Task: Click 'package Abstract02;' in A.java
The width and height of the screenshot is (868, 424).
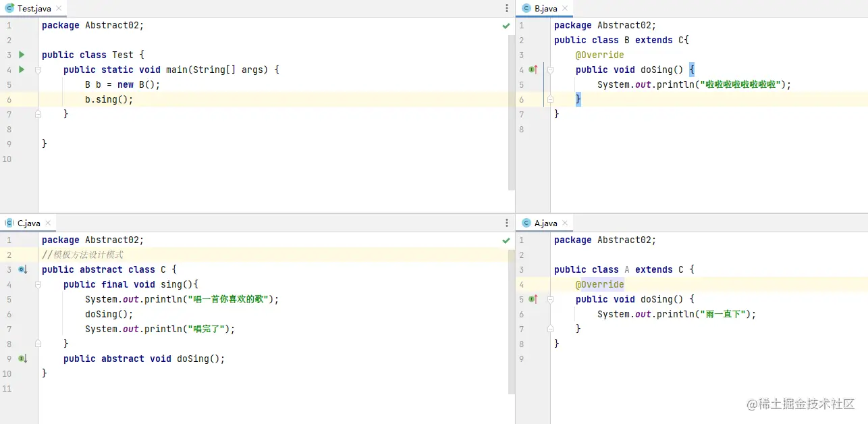Action: (x=605, y=240)
